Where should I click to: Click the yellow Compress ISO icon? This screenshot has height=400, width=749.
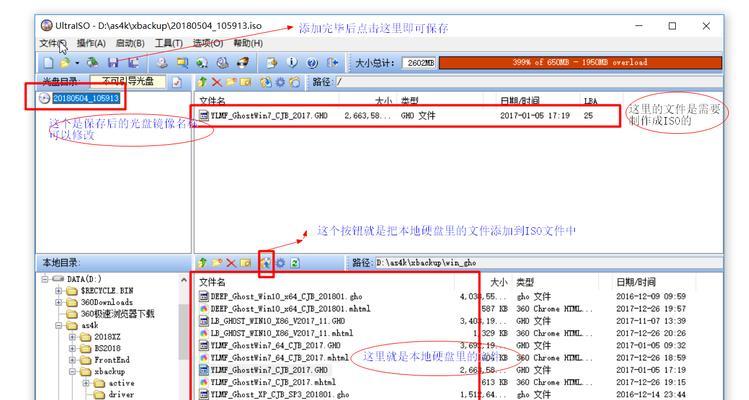(182, 63)
